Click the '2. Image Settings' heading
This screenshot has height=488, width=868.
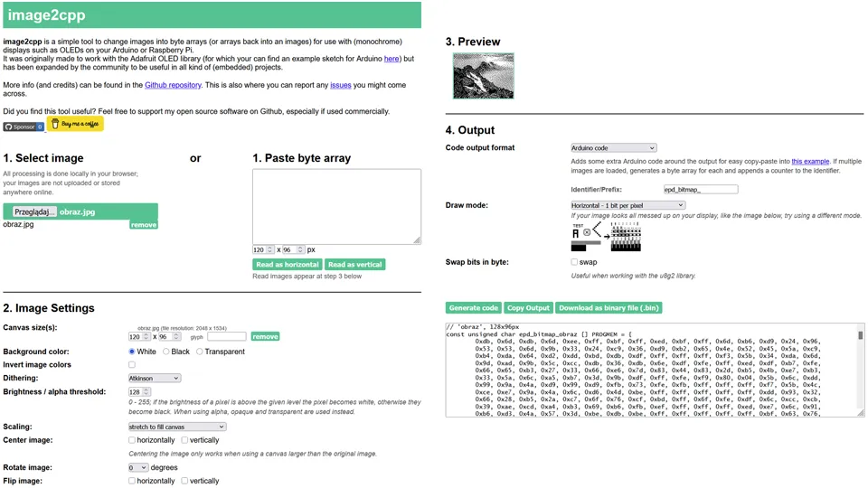coord(49,308)
